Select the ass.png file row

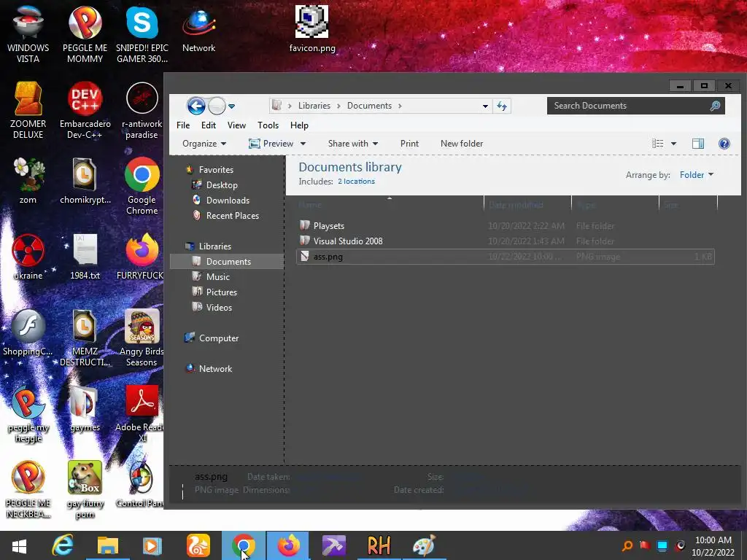pos(505,257)
